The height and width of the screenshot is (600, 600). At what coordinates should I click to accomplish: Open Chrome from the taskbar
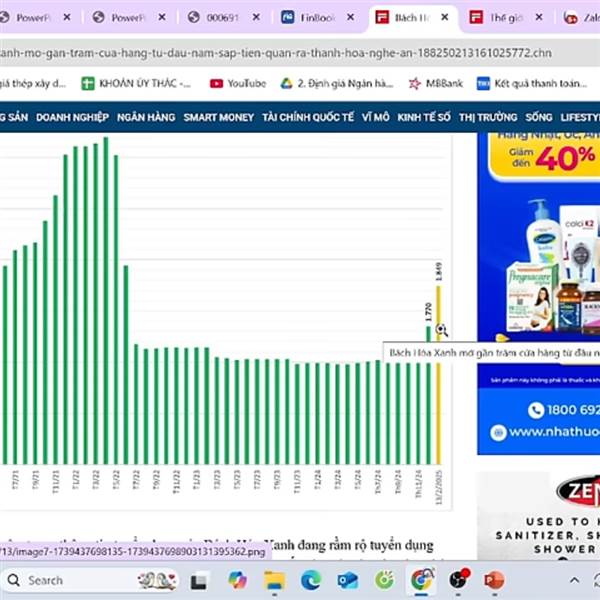click(x=422, y=580)
